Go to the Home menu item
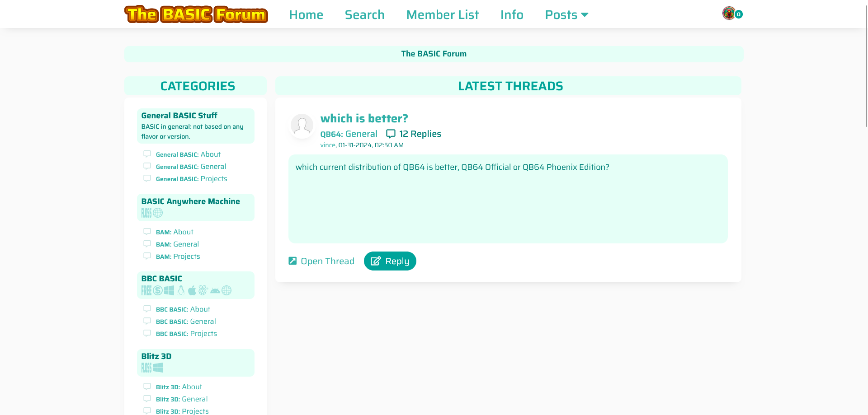The image size is (868, 415). coord(306,15)
